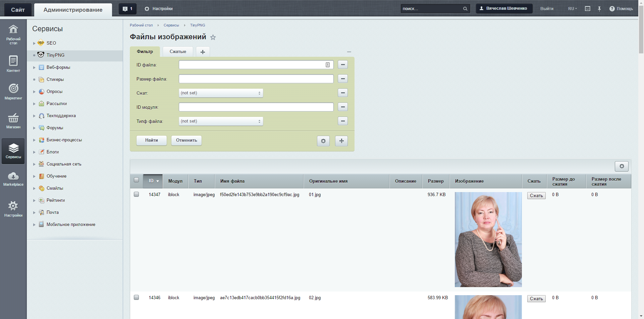Open the Рабочий стол sidebar section
Image resolution: width=644 pixels, height=319 pixels.
[x=13, y=34]
